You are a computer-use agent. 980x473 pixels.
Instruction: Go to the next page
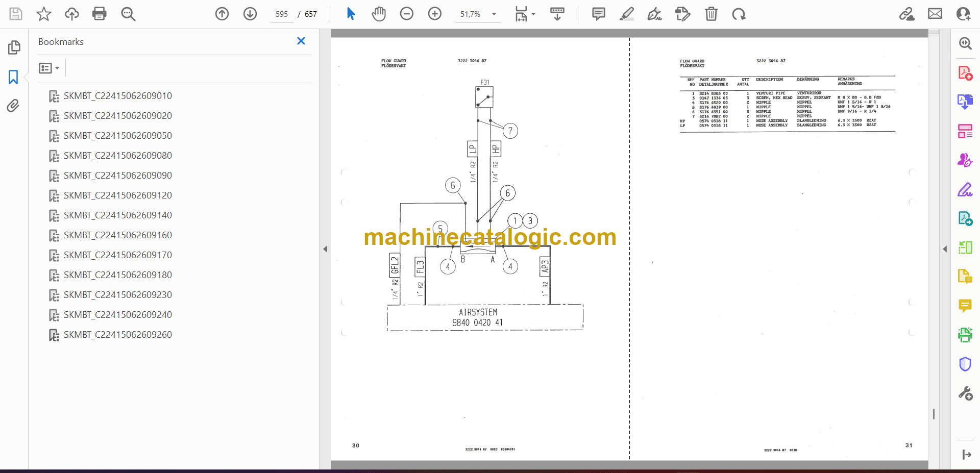pos(250,14)
